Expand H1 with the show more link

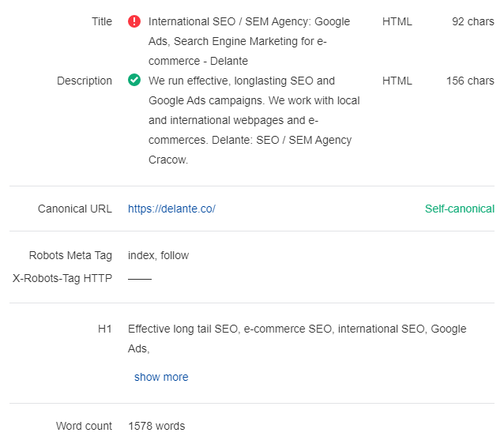pyautogui.click(x=161, y=377)
